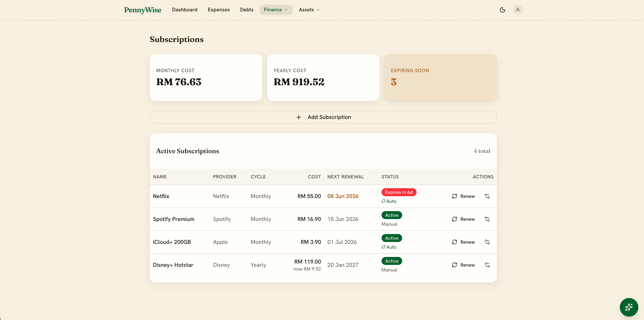Image resolution: width=644 pixels, height=320 pixels.
Task: Go to the Dashboard page
Action: click(x=185, y=10)
